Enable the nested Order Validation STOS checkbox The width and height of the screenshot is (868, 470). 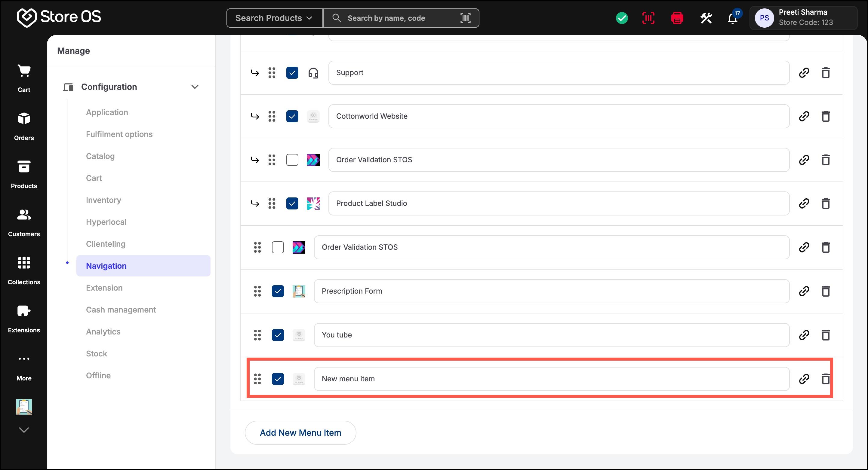click(292, 160)
